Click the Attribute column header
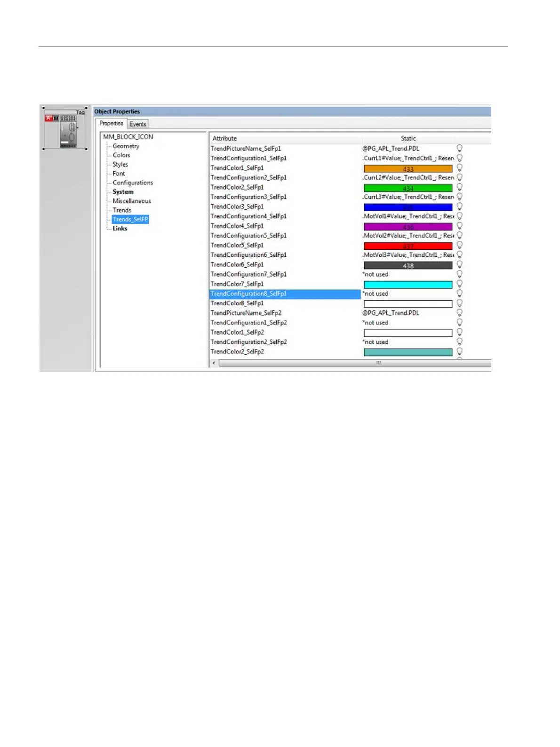This screenshot has width=560, height=747. click(286, 138)
